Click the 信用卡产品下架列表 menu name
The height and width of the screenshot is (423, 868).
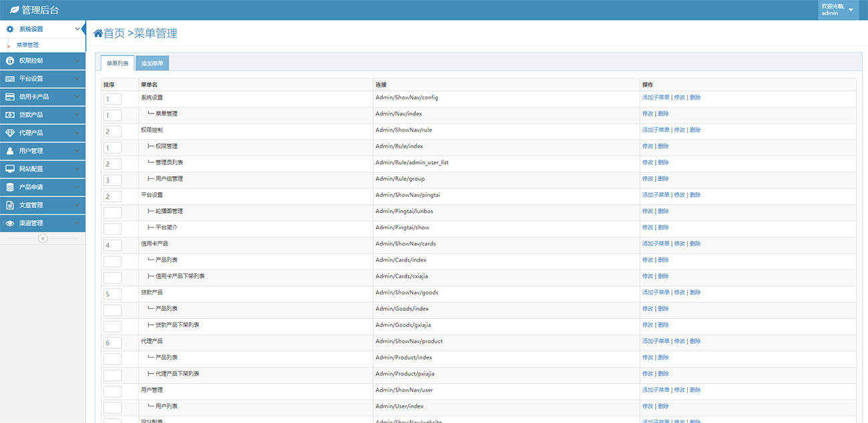[x=180, y=276]
